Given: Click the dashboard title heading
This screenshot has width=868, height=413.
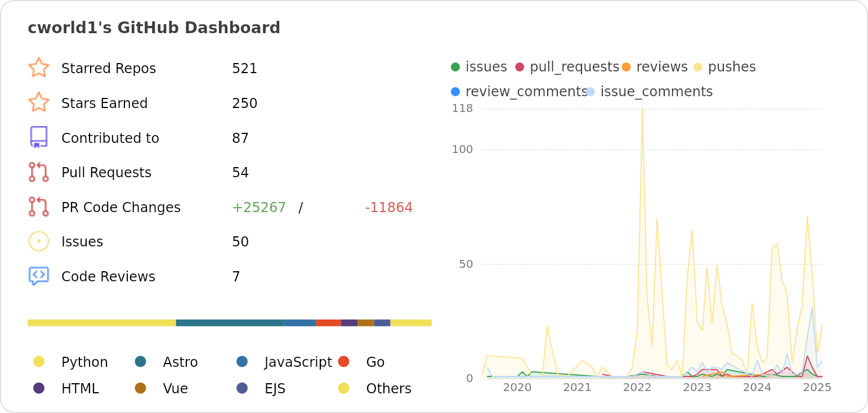Looking at the screenshot, I should [154, 28].
